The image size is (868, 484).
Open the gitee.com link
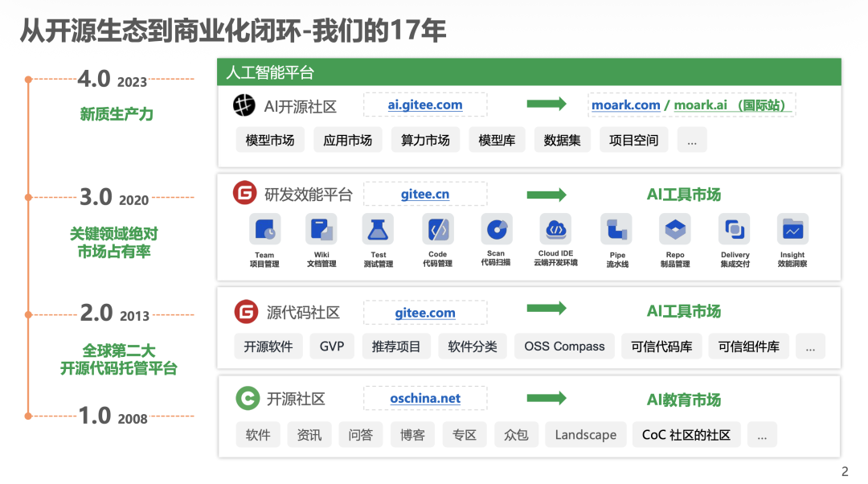tap(425, 313)
